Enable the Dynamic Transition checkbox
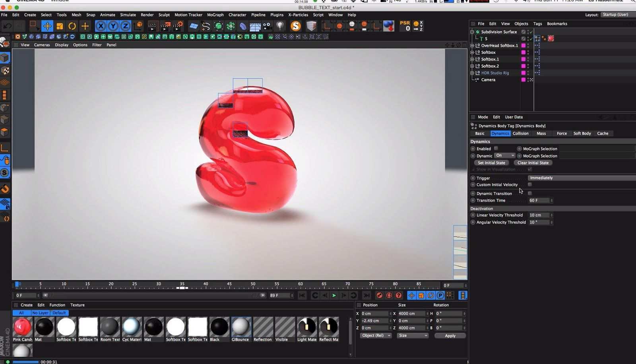The width and height of the screenshot is (636, 364). [529, 193]
